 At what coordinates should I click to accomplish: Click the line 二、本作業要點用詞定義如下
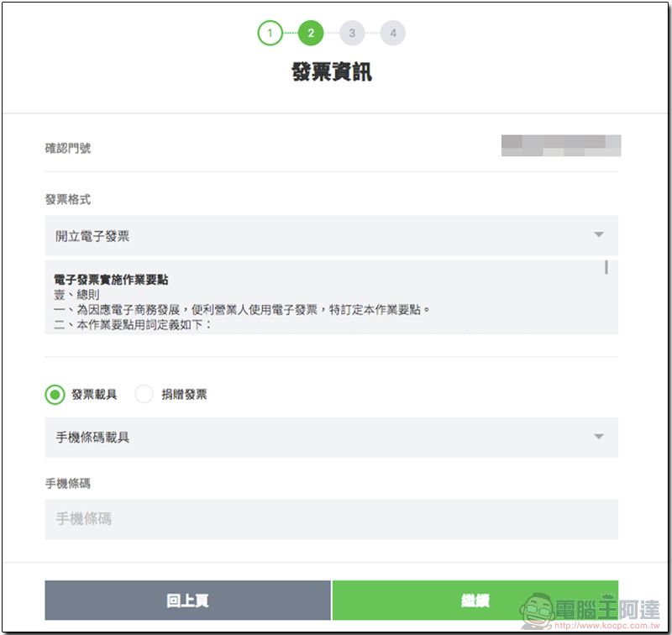(133, 324)
